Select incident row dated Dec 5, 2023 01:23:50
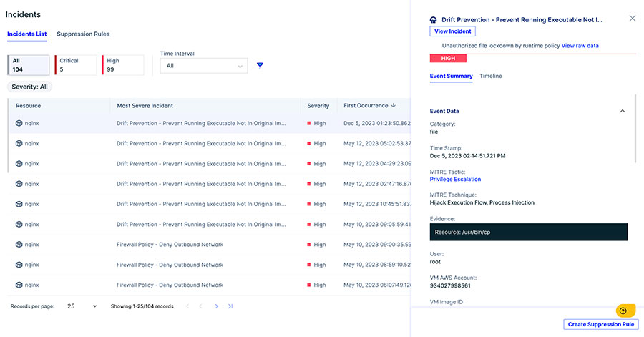 210,123
